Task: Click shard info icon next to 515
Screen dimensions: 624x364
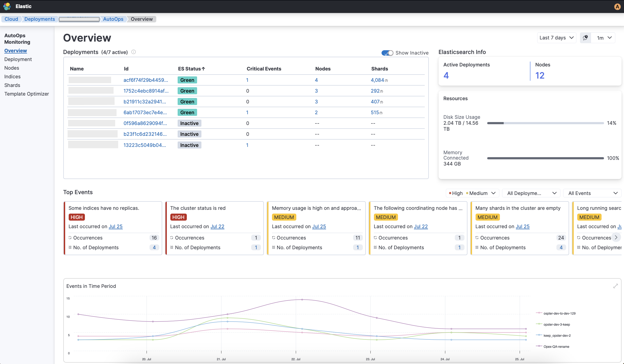Action: (381, 113)
